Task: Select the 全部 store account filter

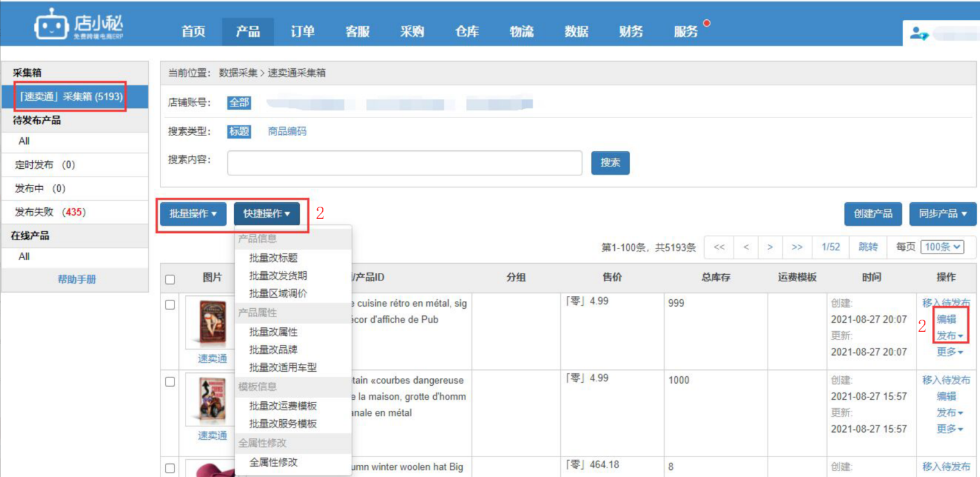Action: (239, 103)
